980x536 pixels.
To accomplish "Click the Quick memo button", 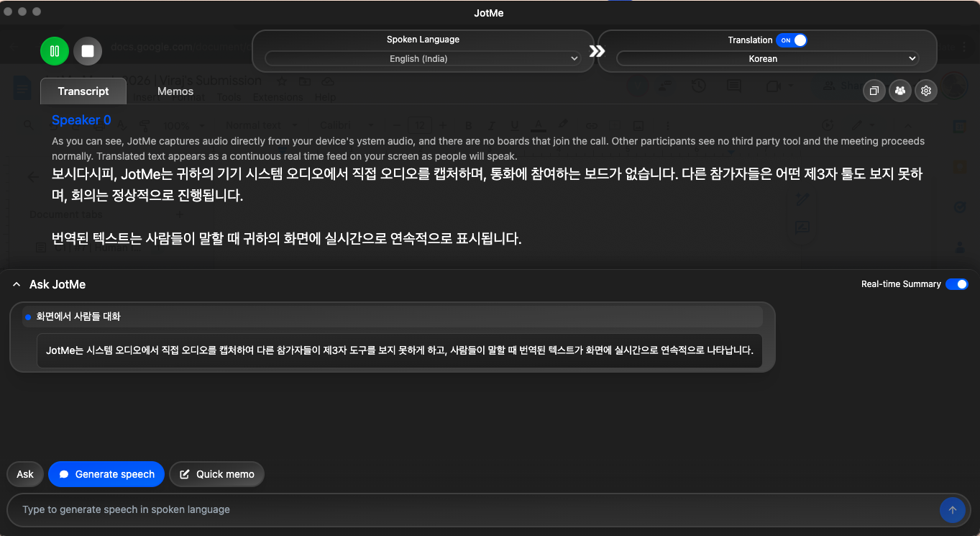I will coord(216,474).
